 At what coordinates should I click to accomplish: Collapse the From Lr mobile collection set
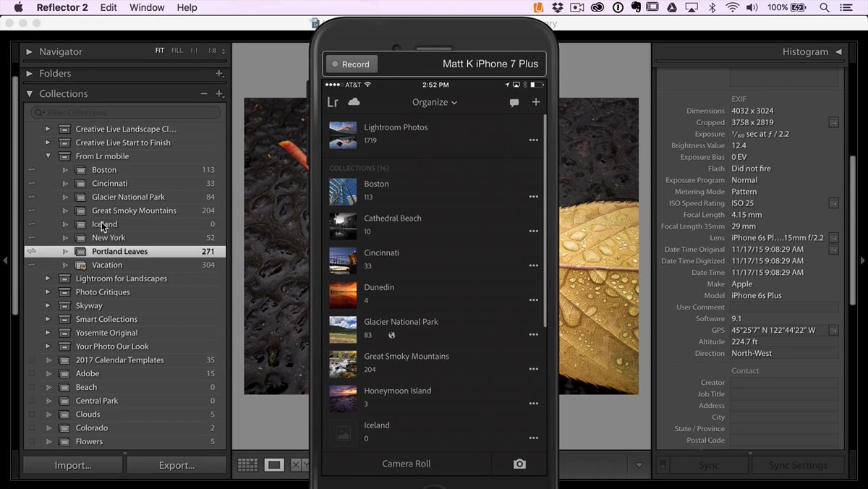pos(48,156)
